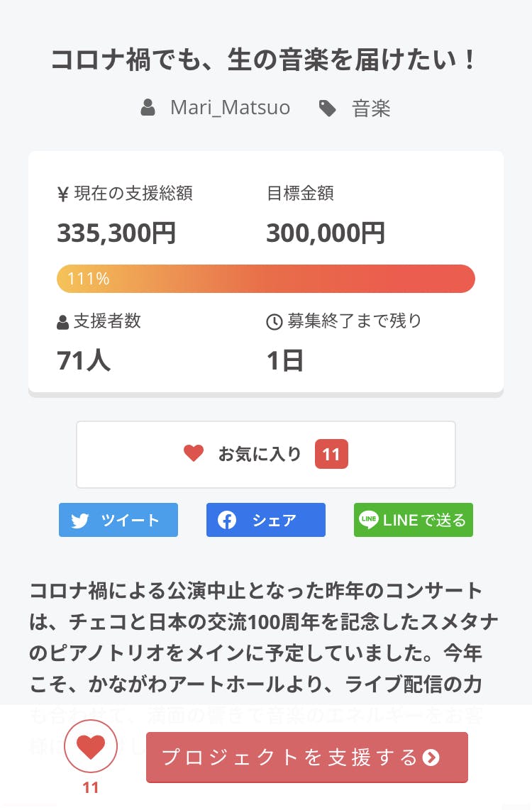Share via the シェア button label
Viewport: 532px width, 810px height.
[275, 521]
